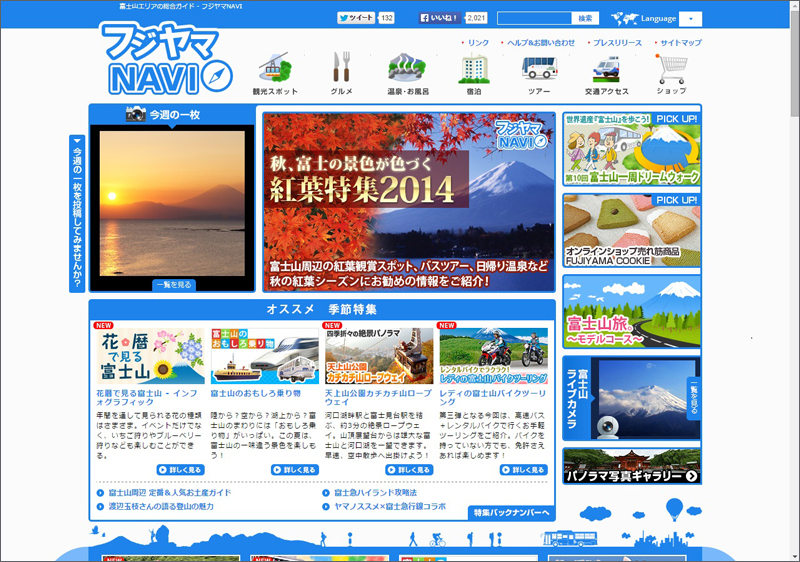Image resolution: width=800 pixels, height=562 pixels.
Task: Click the arrow icon on パノラマ写真ギャラリー
Action: [691, 476]
